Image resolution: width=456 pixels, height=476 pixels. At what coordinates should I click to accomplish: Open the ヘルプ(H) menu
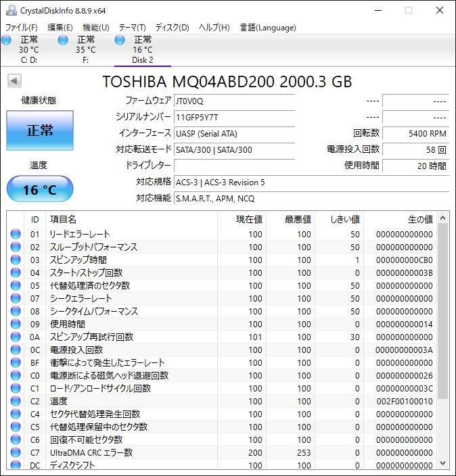[x=214, y=28]
